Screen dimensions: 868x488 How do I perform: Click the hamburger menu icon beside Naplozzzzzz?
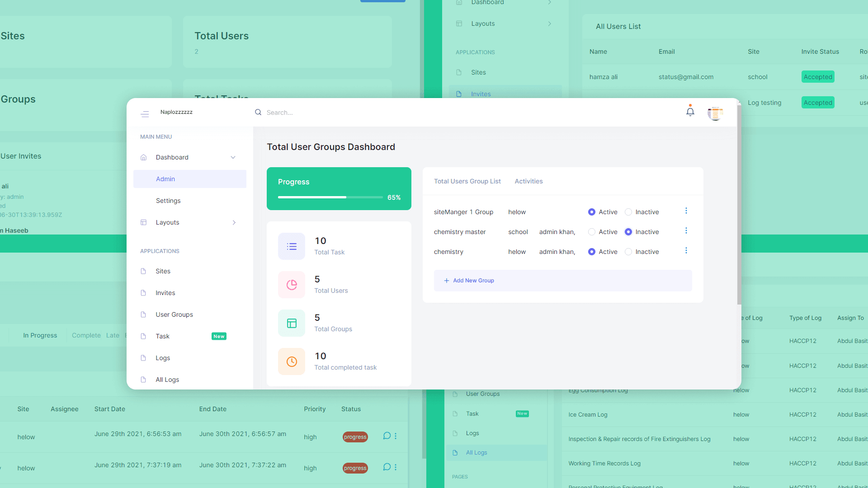(145, 114)
